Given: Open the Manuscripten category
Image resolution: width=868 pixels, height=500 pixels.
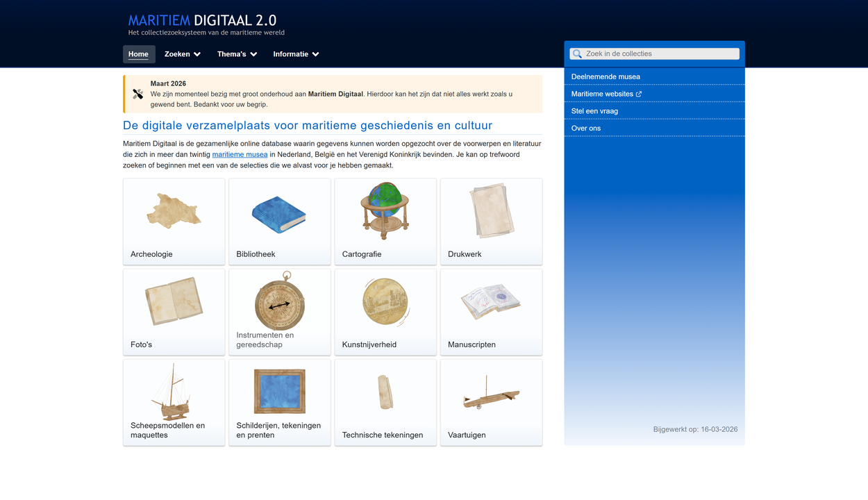Looking at the screenshot, I should coord(491,301).
